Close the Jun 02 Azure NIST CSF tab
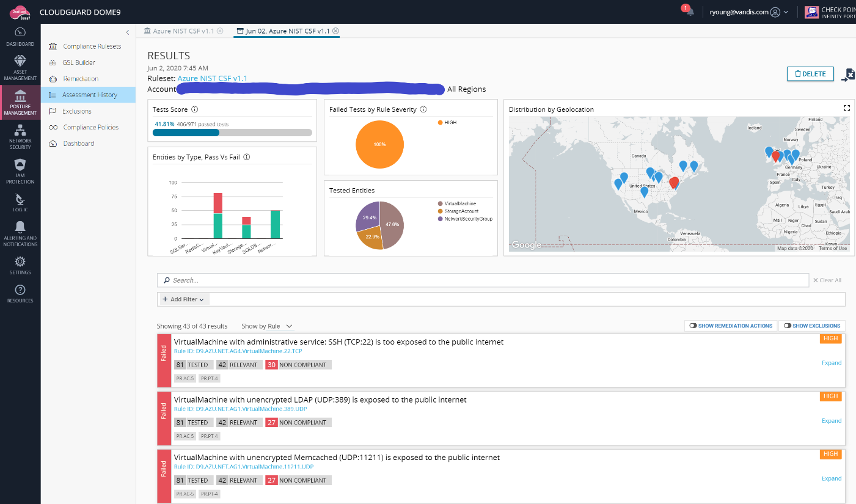This screenshot has width=856, height=504. click(x=336, y=31)
